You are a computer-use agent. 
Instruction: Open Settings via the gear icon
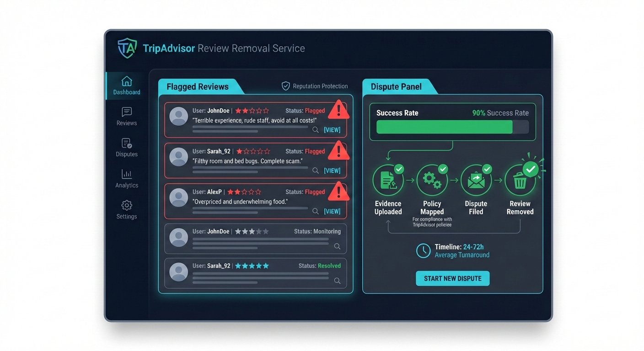pyautogui.click(x=127, y=205)
